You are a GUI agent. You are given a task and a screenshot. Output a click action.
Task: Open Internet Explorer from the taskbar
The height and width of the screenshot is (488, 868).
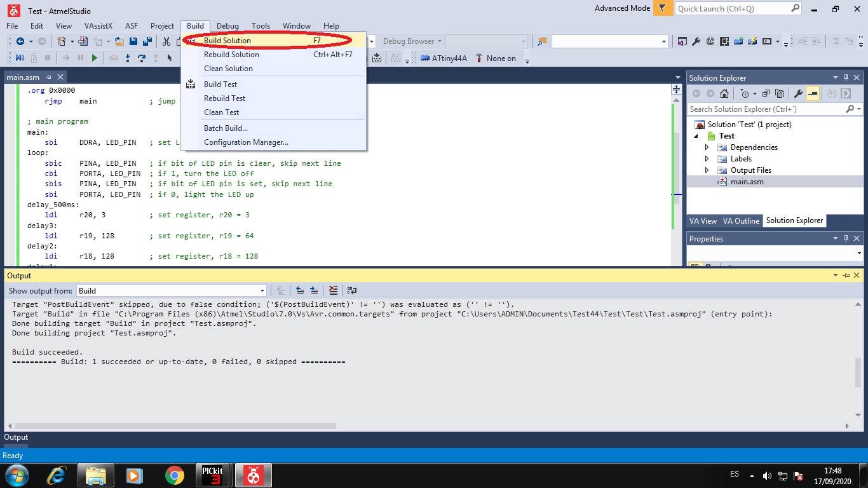57,475
